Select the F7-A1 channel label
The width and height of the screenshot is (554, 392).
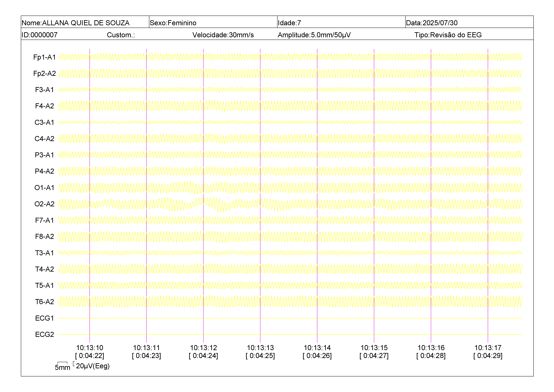coord(45,220)
